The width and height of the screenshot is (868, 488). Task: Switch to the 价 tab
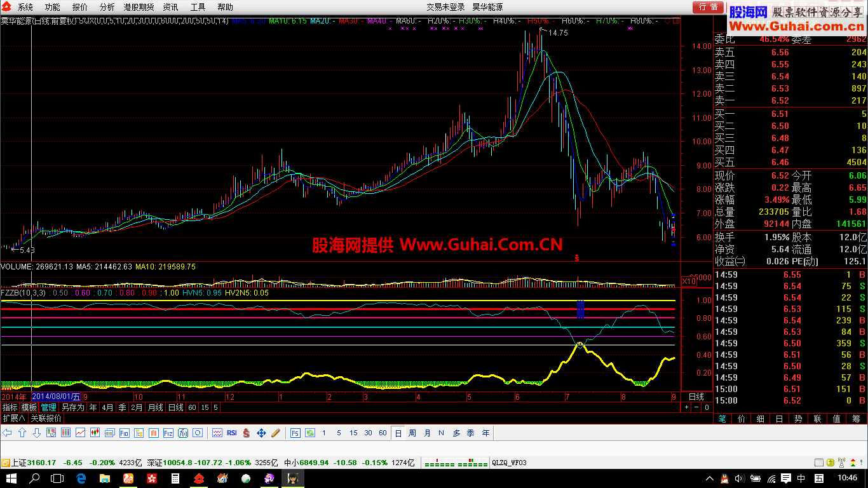741,419
